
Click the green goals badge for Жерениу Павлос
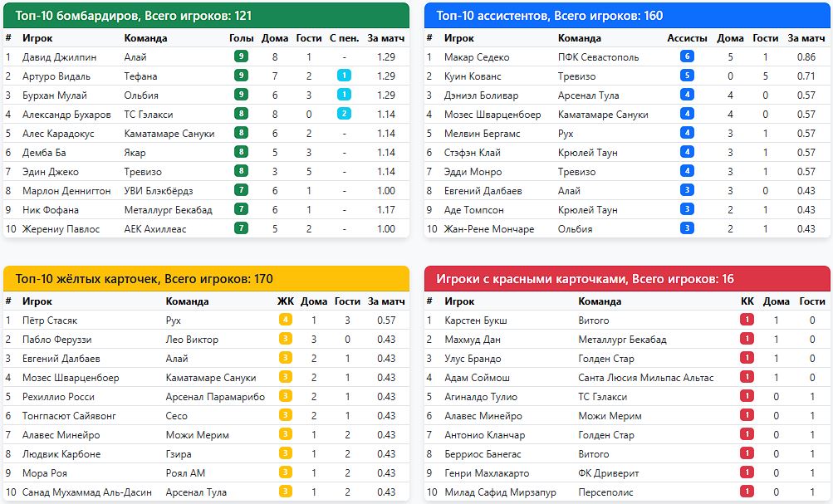tap(241, 228)
